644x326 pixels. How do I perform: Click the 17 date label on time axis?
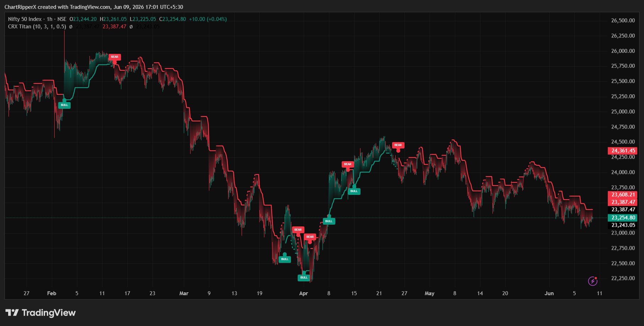pyautogui.click(x=127, y=293)
